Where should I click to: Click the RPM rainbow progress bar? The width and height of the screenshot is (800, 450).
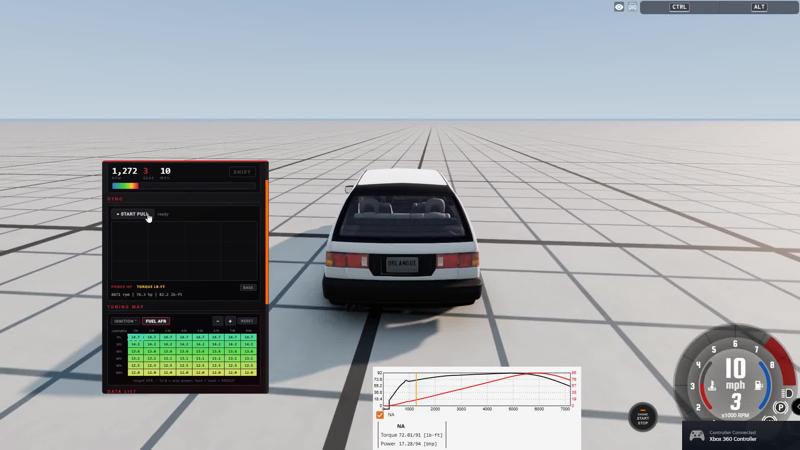pyautogui.click(x=184, y=186)
